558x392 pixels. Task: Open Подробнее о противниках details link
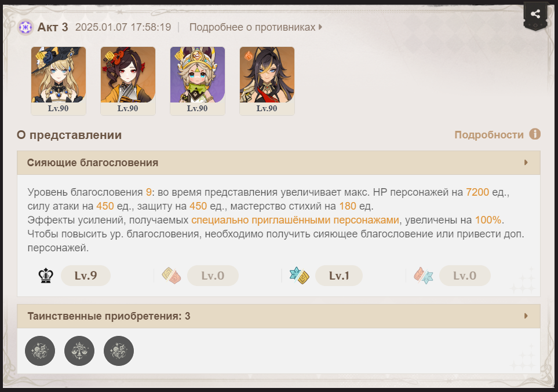point(256,27)
